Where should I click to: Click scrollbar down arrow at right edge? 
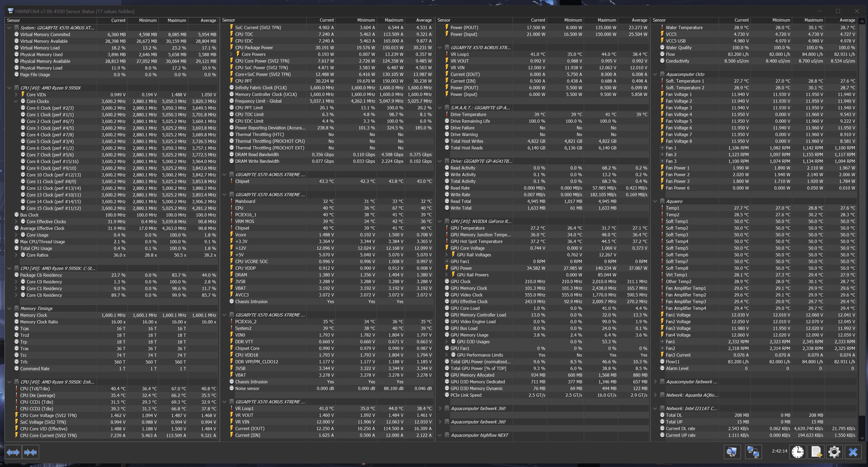(862, 438)
